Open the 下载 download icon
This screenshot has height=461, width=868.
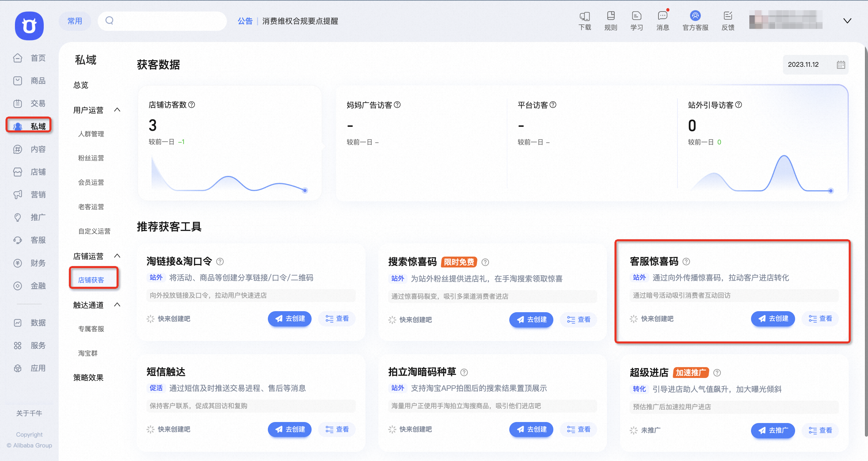click(585, 21)
